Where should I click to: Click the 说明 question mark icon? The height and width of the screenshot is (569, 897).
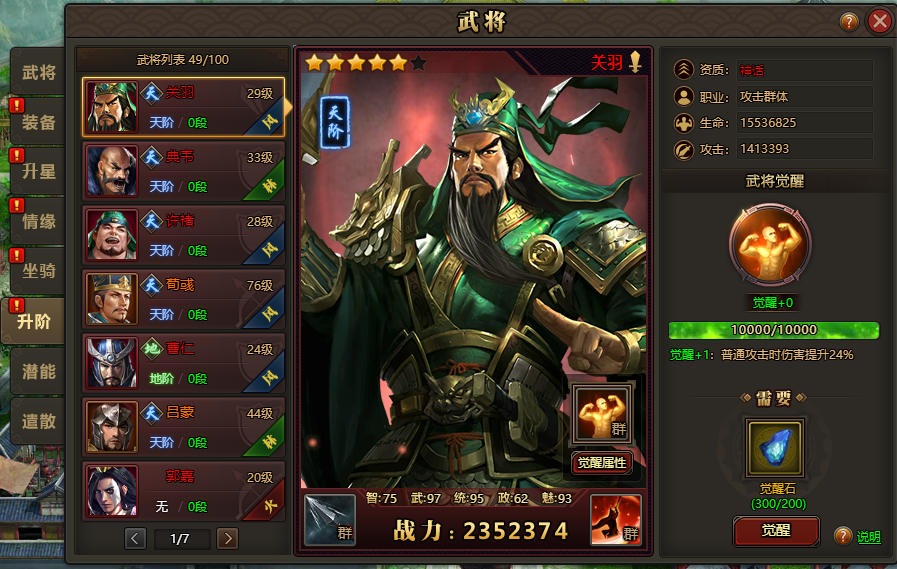pos(843,536)
